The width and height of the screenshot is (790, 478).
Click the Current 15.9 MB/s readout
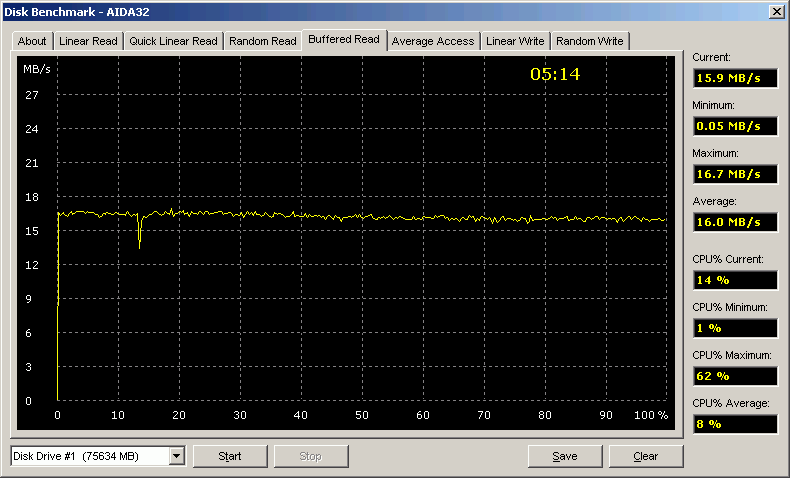click(x=734, y=78)
